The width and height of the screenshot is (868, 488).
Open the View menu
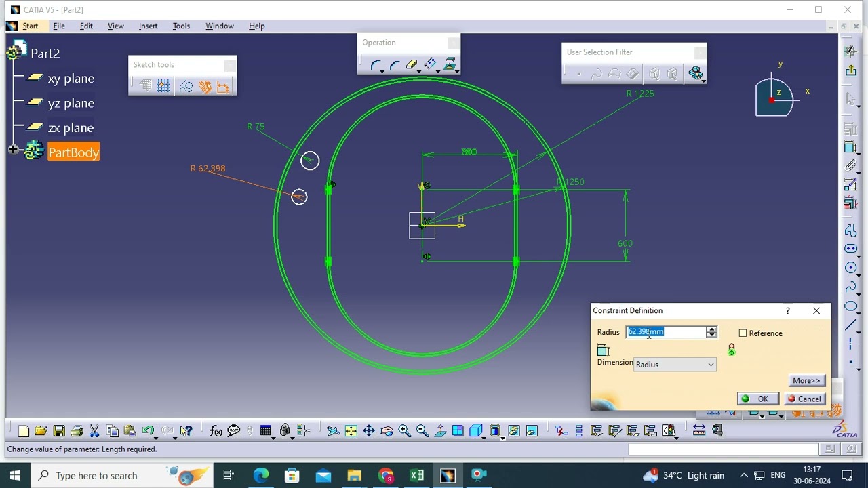(115, 26)
